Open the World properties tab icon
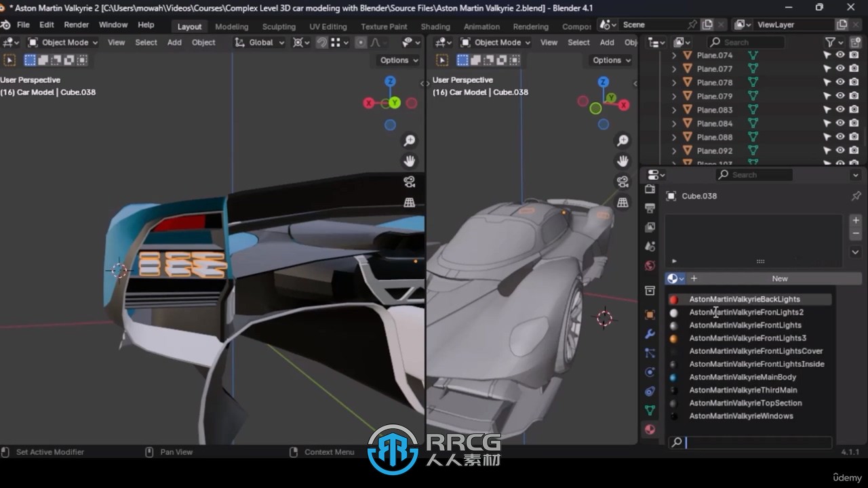Viewport: 868px width, 488px height. point(650,265)
